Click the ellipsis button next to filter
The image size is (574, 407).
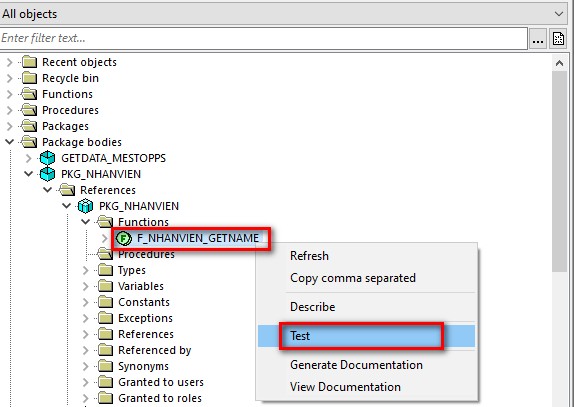tap(538, 38)
